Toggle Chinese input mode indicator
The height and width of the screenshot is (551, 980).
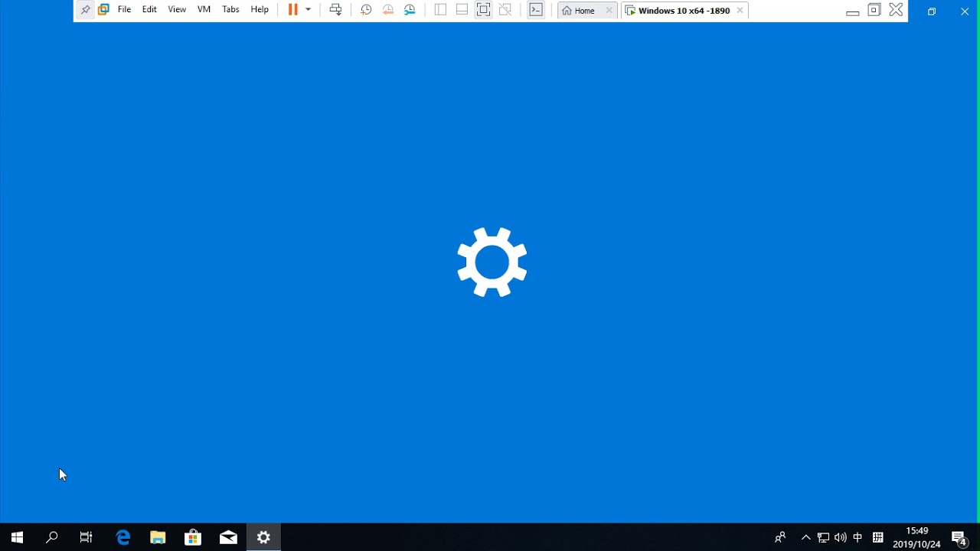click(x=857, y=537)
